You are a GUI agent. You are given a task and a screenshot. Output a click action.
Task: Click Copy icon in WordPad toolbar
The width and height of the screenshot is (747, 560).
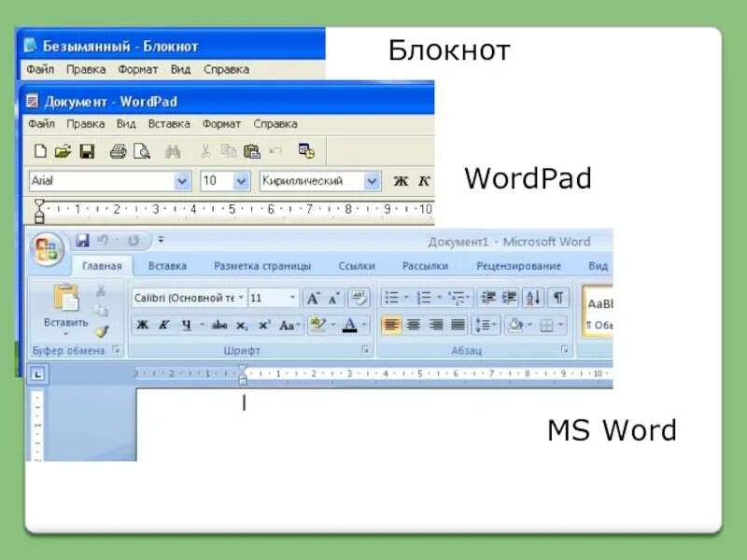pos(229,151)
